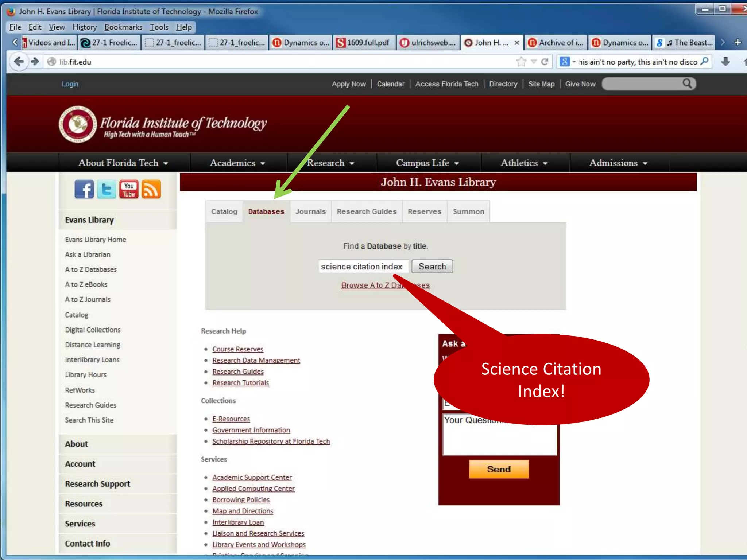747x560 pixels.
Task: Open the Apply Now link
Action: pos(349,84)
